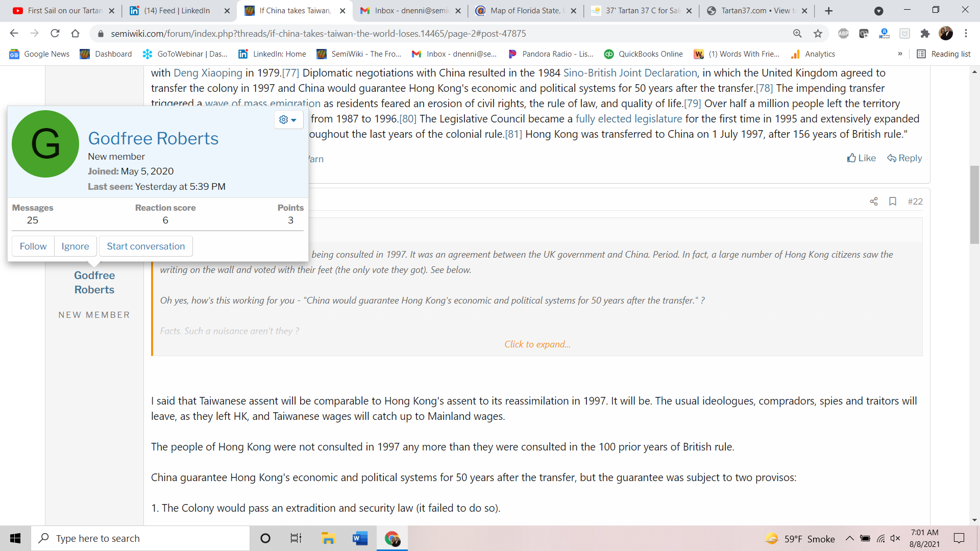Click the share icon on post #22
Viewport: 980px width, 551px height.
[873, 202]
